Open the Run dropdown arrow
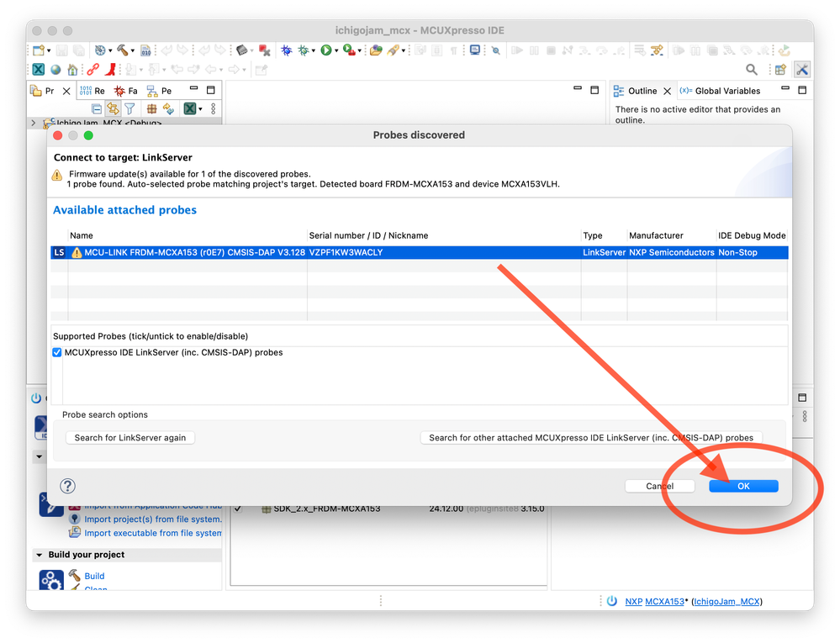 tap(336, 51)
